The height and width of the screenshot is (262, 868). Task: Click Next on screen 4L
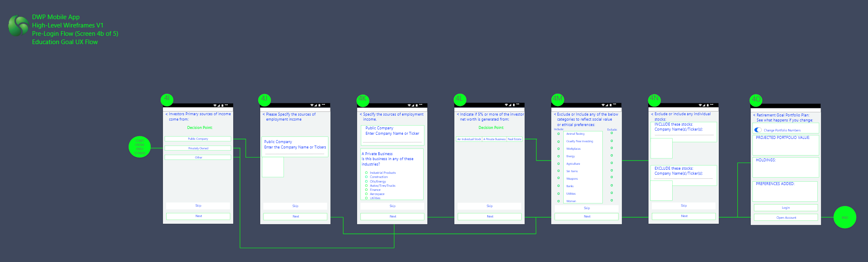tap(490, 217)
